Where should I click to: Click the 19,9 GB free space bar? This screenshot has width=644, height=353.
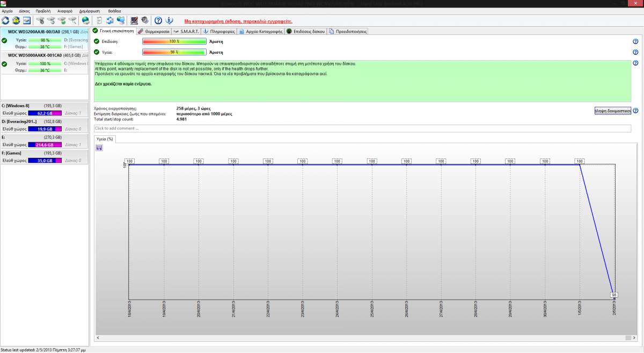tap(45, 129)
